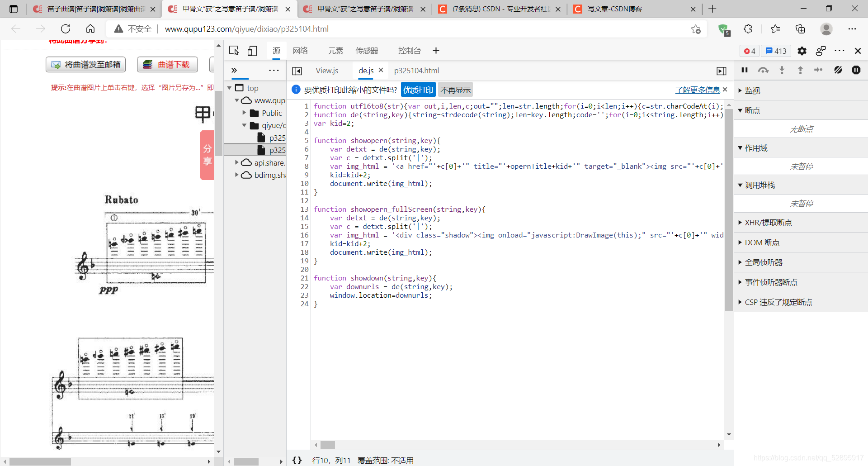Add this page to favorites star
The width and height of the screenshot is (868, 466).
click(696, 29)
